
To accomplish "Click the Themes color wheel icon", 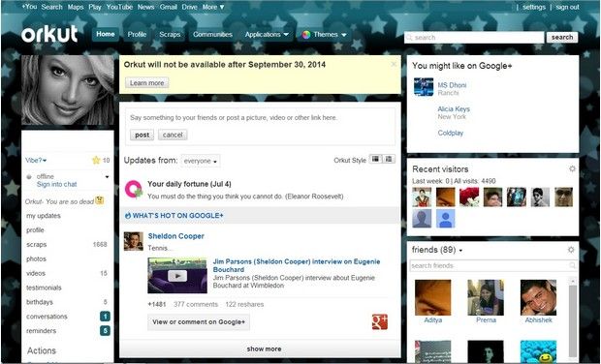I will [x=306, y=35].
